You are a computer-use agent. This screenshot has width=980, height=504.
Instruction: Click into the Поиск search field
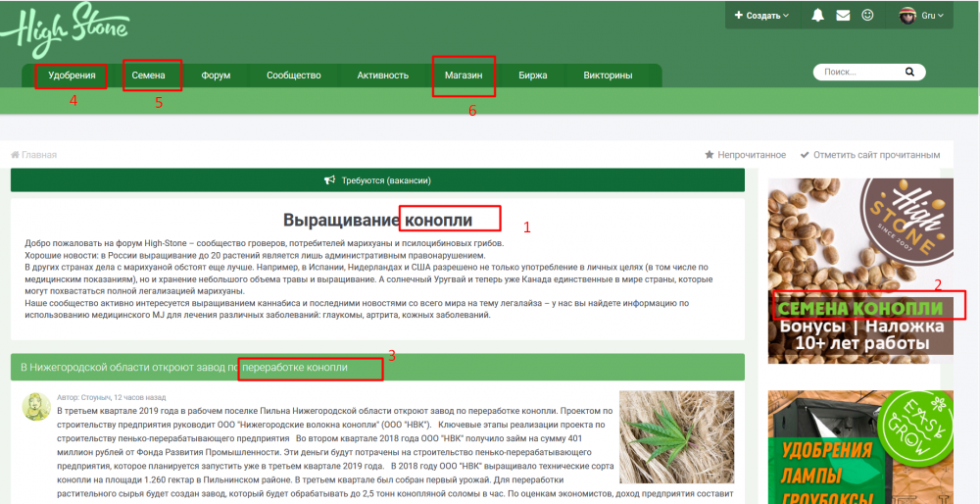point(862,73)
